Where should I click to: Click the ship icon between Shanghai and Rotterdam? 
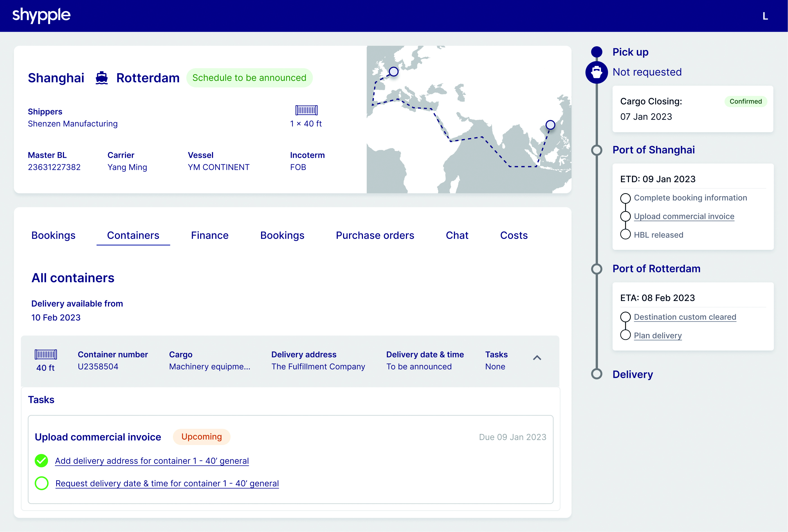pyautogui.click(x=101, y=78)
